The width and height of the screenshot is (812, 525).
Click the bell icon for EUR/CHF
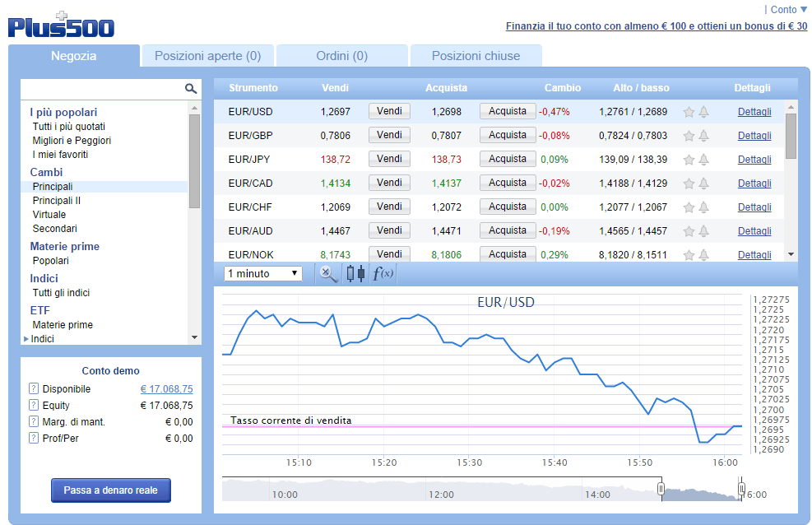click(x=703, y=207)
